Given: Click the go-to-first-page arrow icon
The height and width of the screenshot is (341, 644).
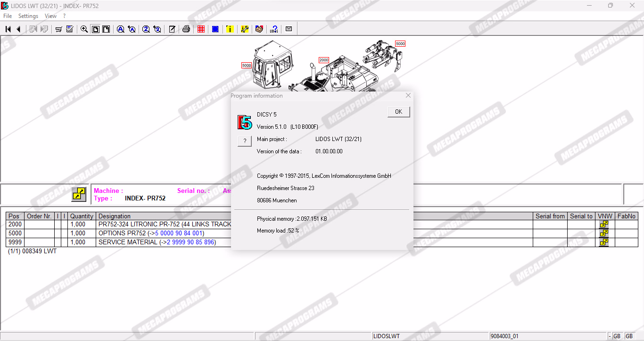Looking at the screenshot, I should click(x=8, y=29).
